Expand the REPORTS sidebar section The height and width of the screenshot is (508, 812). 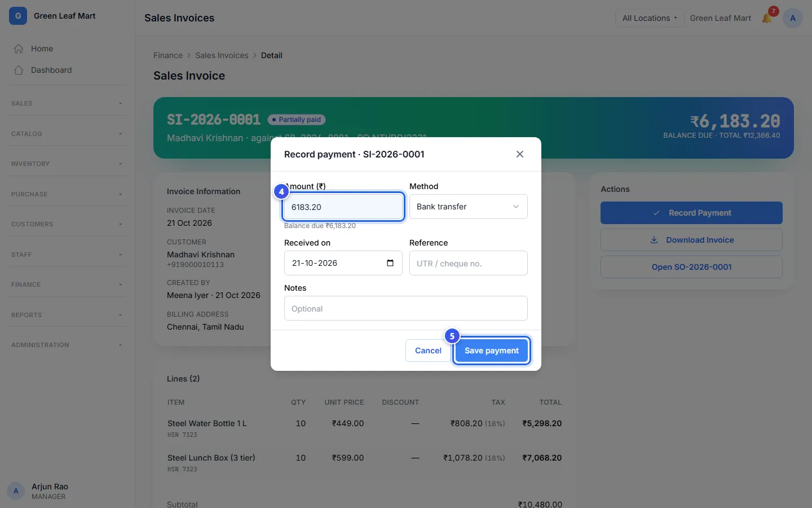[67, 315]
